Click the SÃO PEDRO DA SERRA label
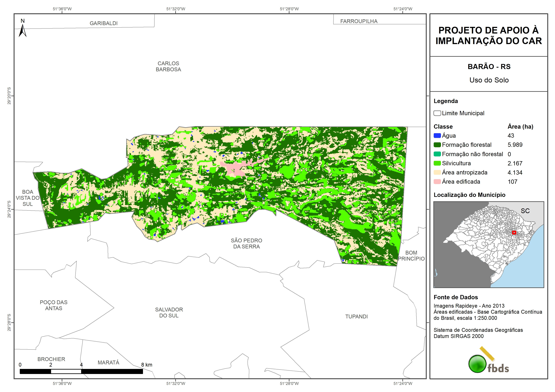Image resolution: width=555 pixels, height=392 pixels. tap(246, 243)
